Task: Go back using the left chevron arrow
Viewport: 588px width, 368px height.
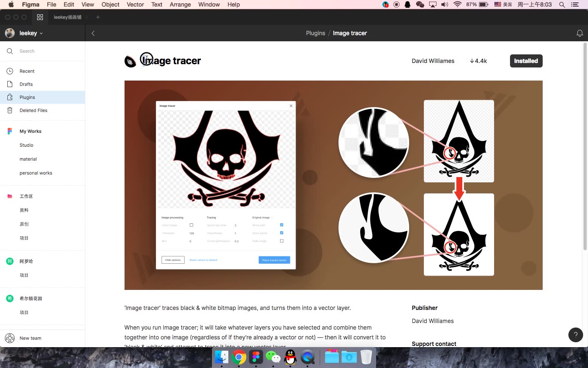Action: tap(93, 33)
